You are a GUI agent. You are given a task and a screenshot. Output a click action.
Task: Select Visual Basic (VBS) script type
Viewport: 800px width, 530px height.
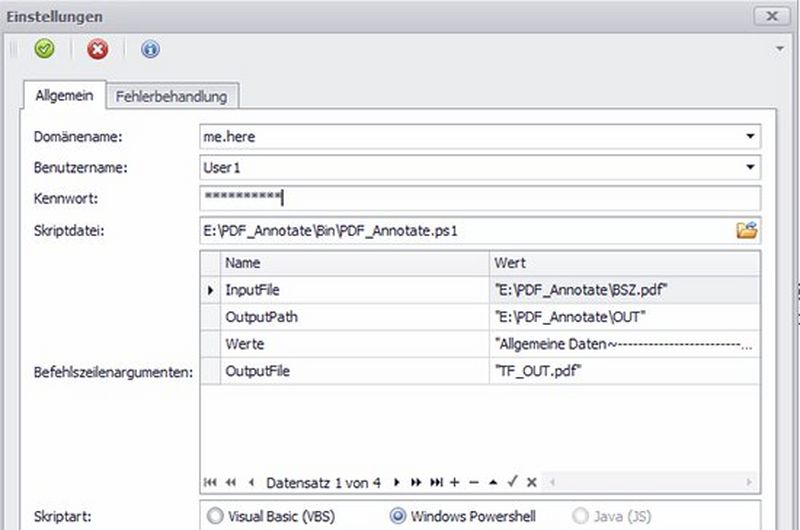click(214, 516)
